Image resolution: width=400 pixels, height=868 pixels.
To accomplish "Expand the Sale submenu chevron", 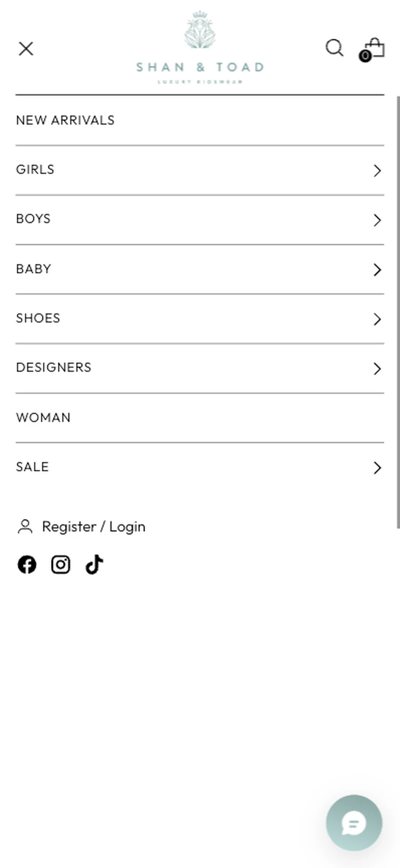I will coord(377,468).
